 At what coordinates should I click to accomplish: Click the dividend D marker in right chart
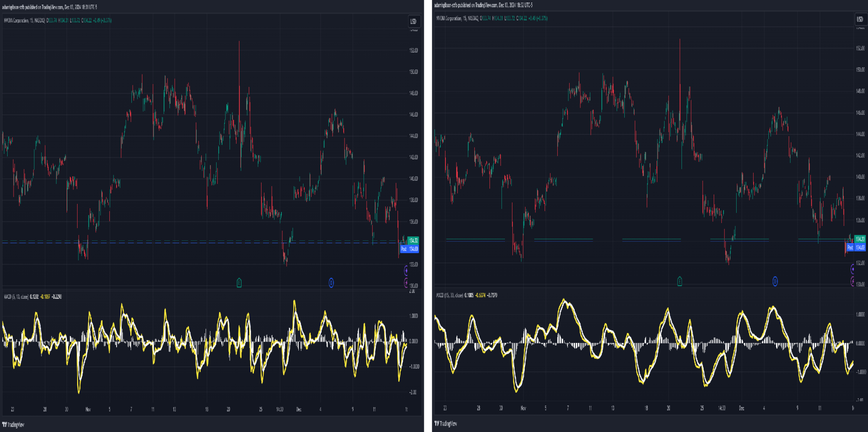point(775,281)
